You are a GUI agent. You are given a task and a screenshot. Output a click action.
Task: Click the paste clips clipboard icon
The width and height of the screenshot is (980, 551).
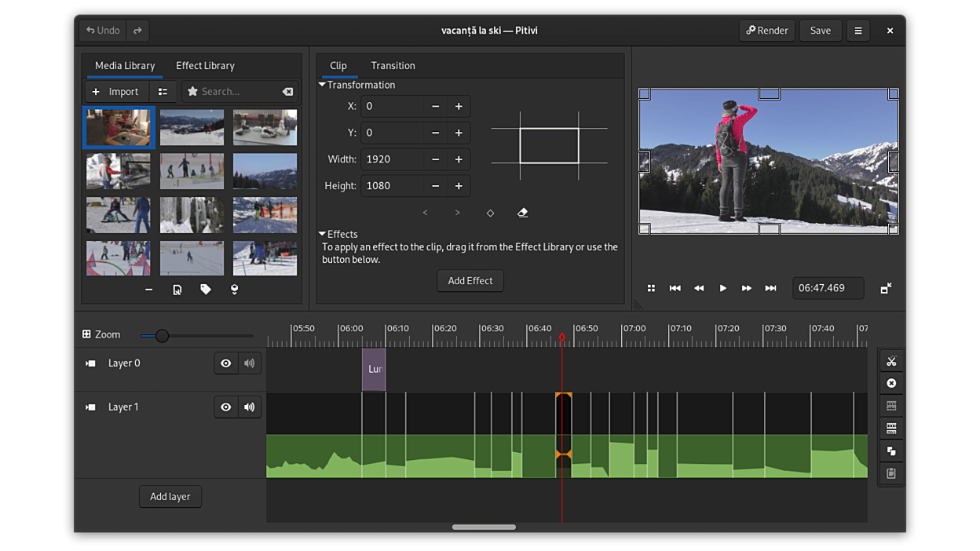tap(891, 473)
